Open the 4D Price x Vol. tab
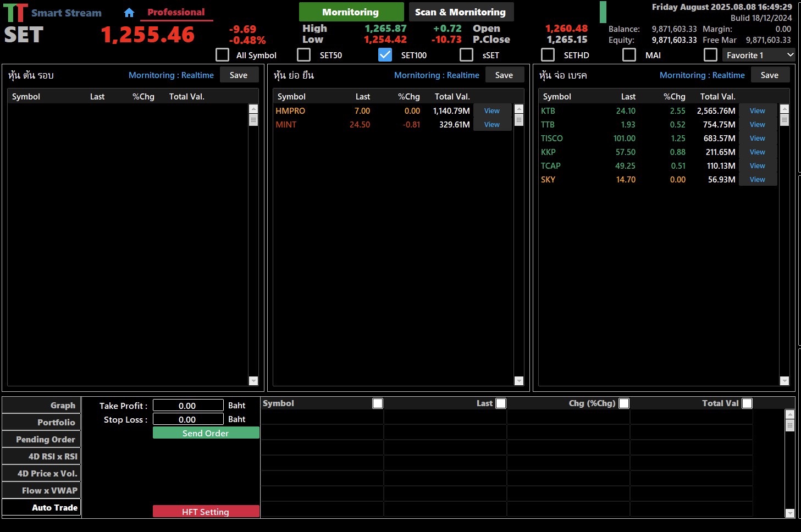This screenshot has width=801, height=532. [41, 474]
